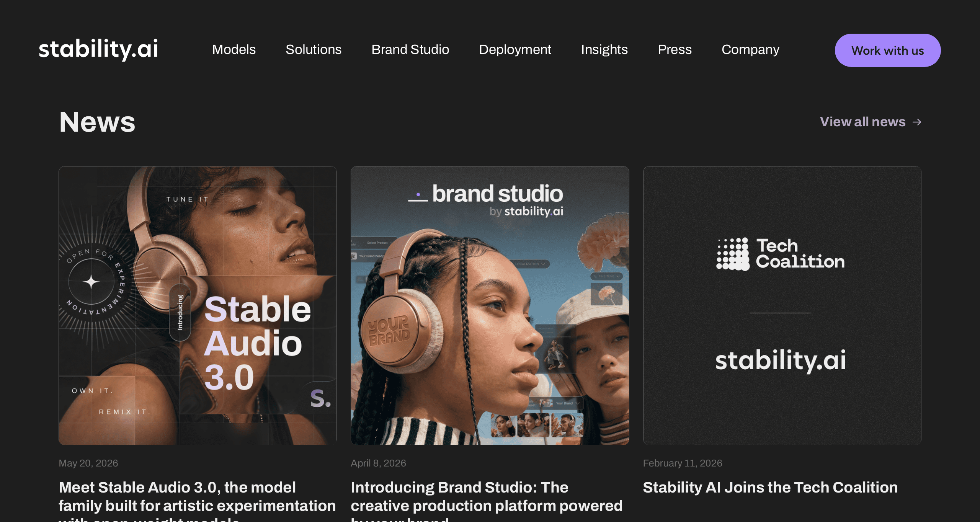Open the Company menu
980x522 pixels.
pos(750,49)
